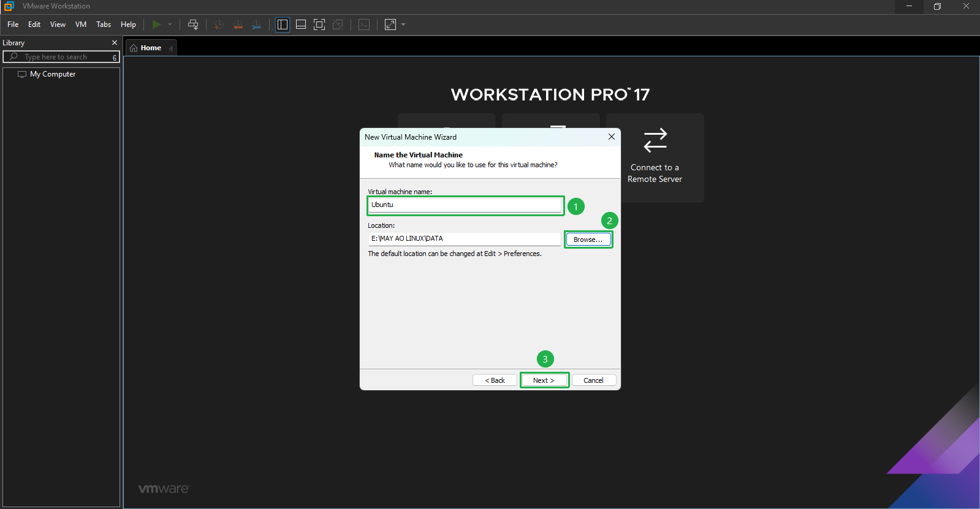Open the Edit menu
The width and height of the screenshot is (980, 509).
pyautogui.click(x=34, y=25)
